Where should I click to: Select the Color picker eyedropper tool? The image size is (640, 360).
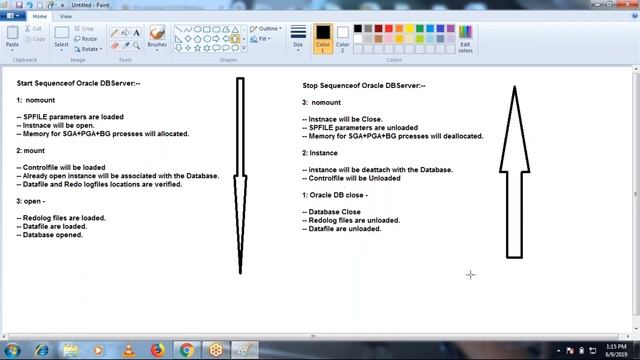[126, 45]
